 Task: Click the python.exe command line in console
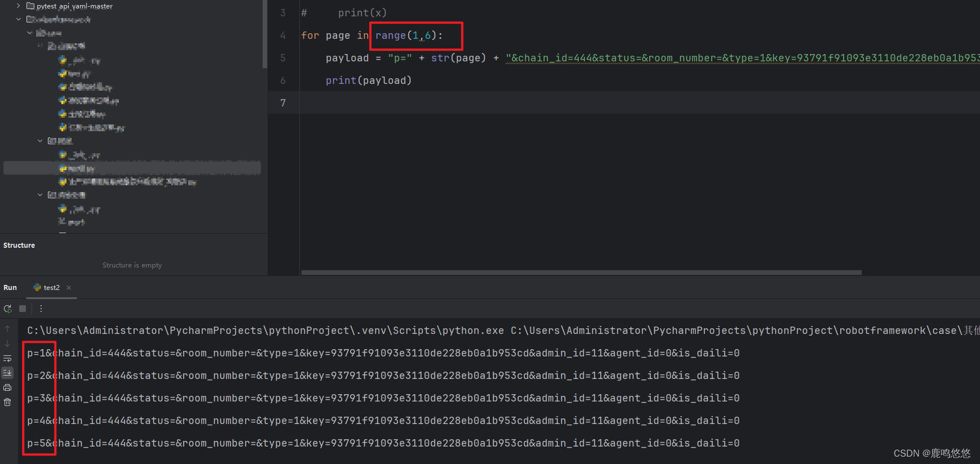[x=503, y=331]
